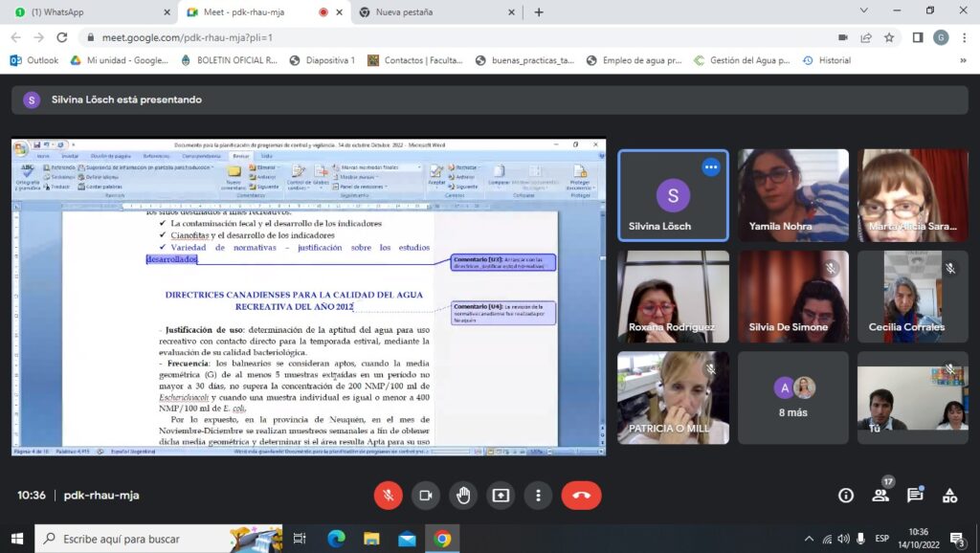Open Chrome tab search chevron
The height and width of the screenshot is (553, 980).
tap(864, 11)
